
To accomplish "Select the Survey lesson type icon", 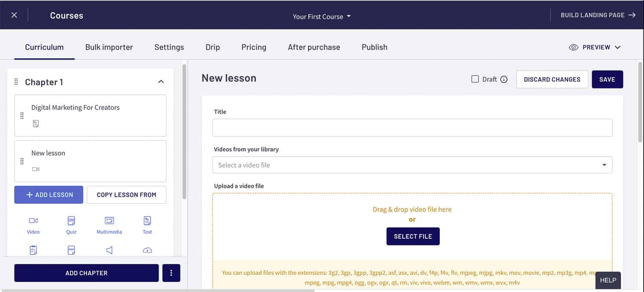I will [33, 250].
